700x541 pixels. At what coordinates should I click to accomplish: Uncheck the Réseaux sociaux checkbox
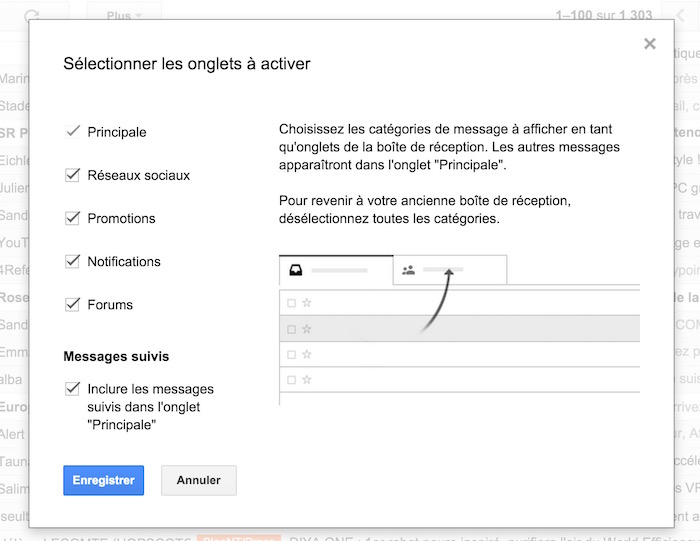point(72,175)
